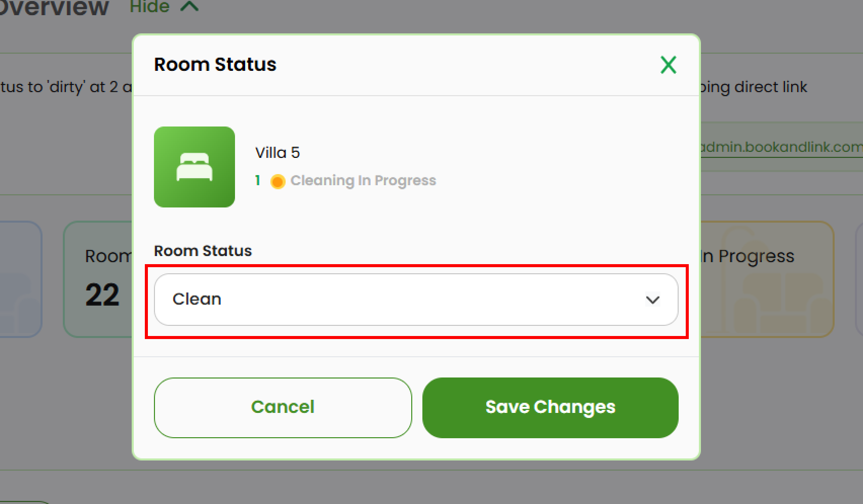
Task: Click the number 1 beside the cleaning status
Action: click(257, 180)
